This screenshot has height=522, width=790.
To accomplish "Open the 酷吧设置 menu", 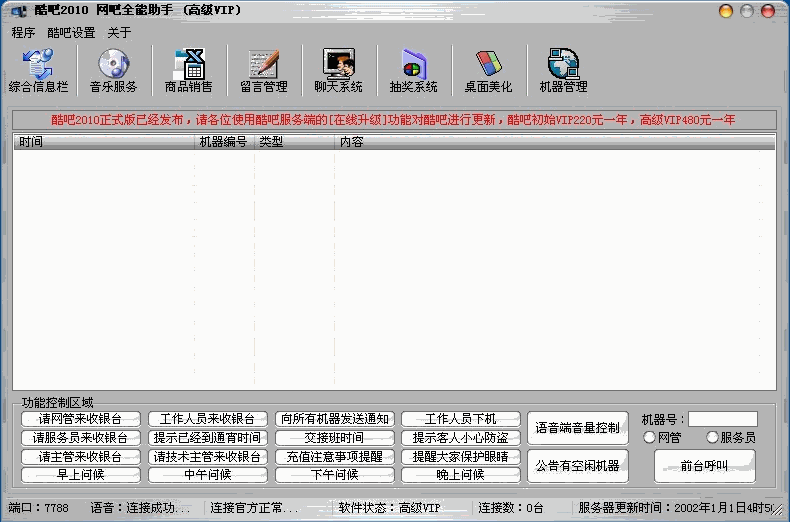I will coord(71,33).
